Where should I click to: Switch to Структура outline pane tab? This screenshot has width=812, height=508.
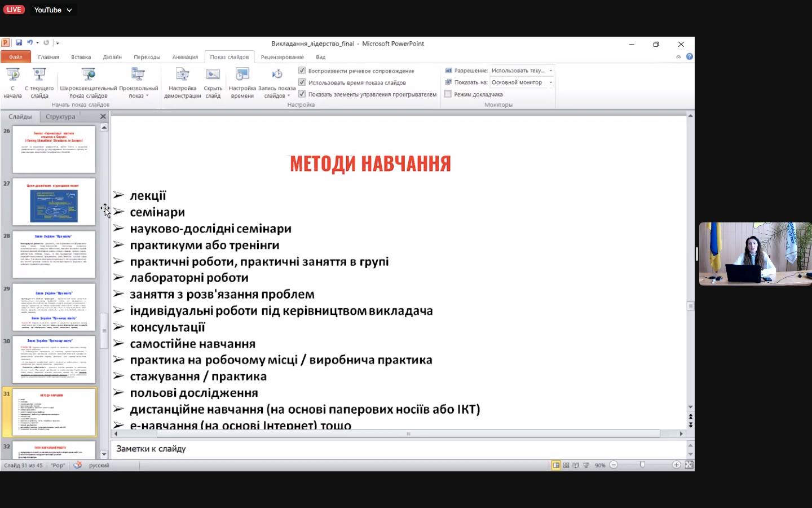[60, 117]
